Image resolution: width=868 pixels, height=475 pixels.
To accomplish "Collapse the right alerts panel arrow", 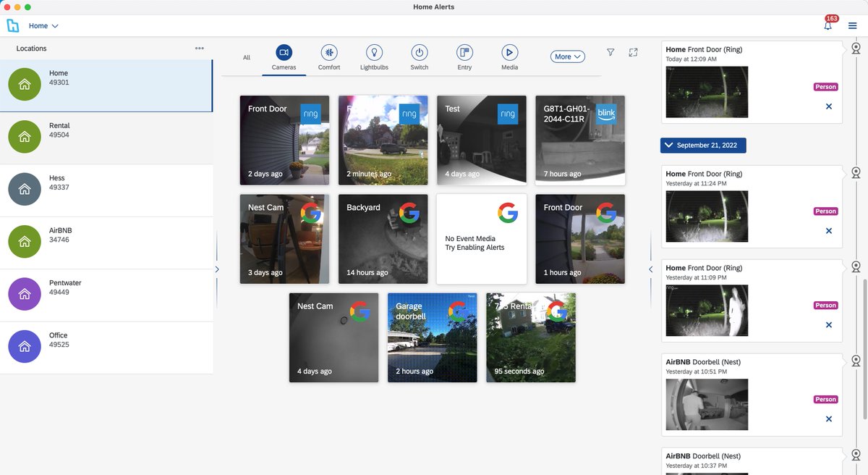I will coord(650,269).
